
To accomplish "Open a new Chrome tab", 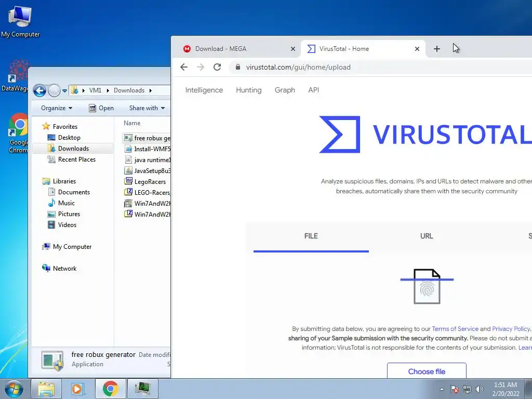I will pyautogui.click(x=436, y=49).
